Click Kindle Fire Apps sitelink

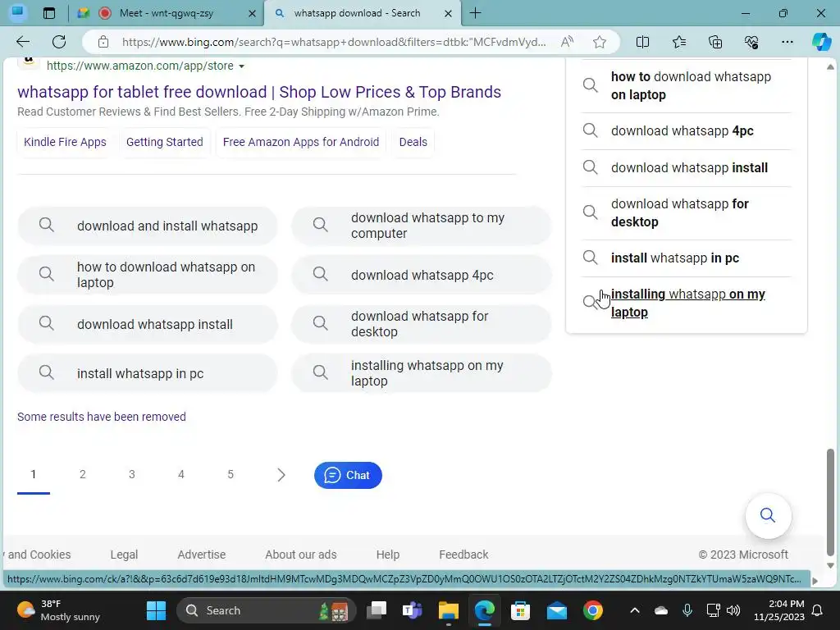point(65,142)
